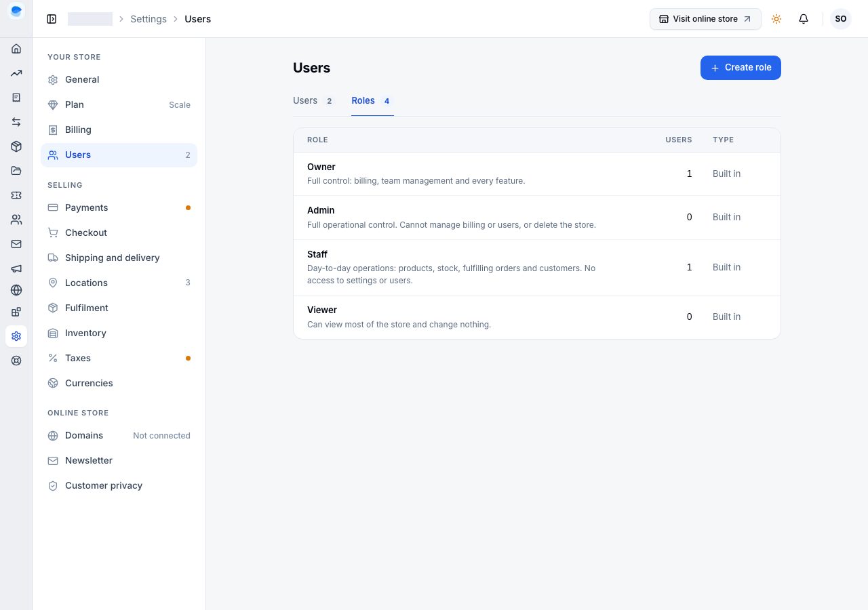Click the Create role button
The height and width of the screenshot is (610, 868).
tap(741, 68)
